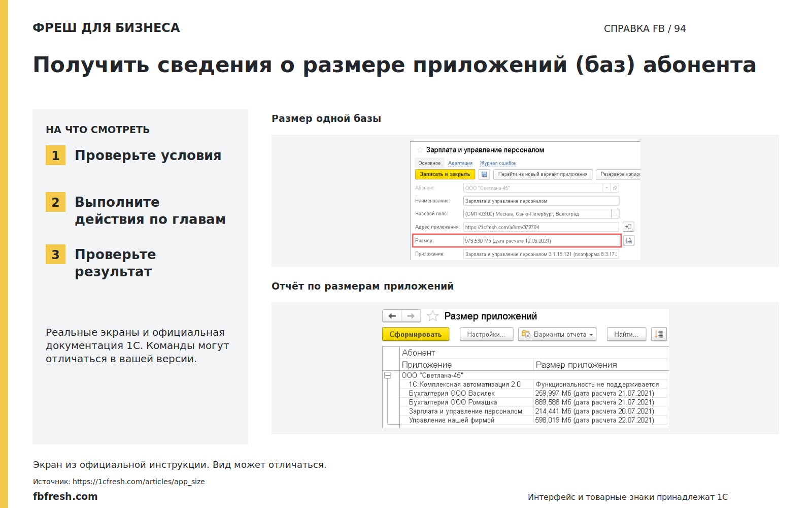Click the floppy disk save icon
The image size is (812, 508).
484,174
